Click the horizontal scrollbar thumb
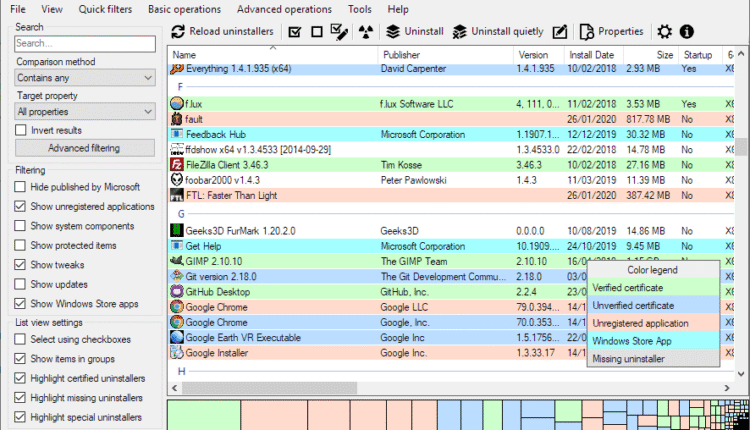Screen dimensions: 750x430 (x=269, y=387)
